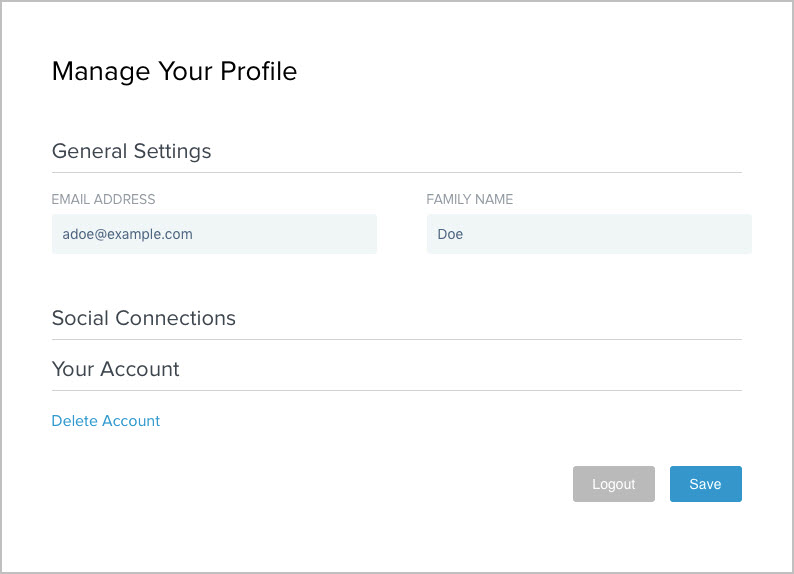The image size is (794, 574).
Task: Click the Your Account section heading
Action: pos(115,369)
